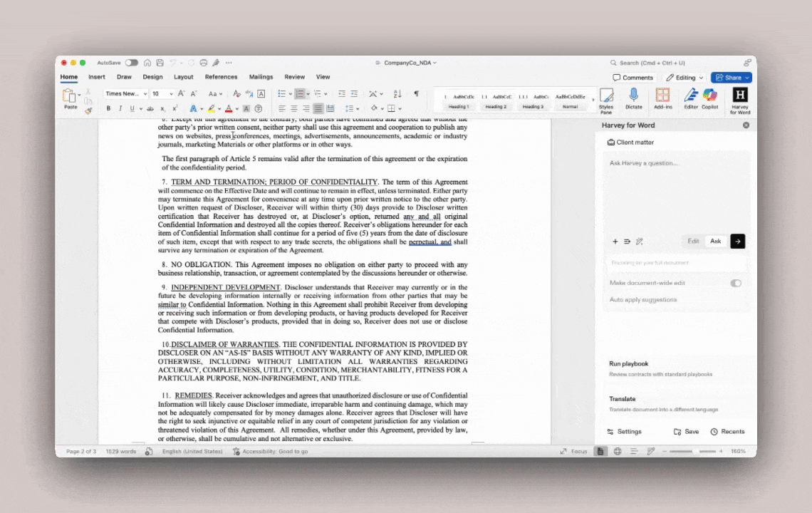Click the Format Painter brush icon
812x513 pixels.
tap(88, 110)
